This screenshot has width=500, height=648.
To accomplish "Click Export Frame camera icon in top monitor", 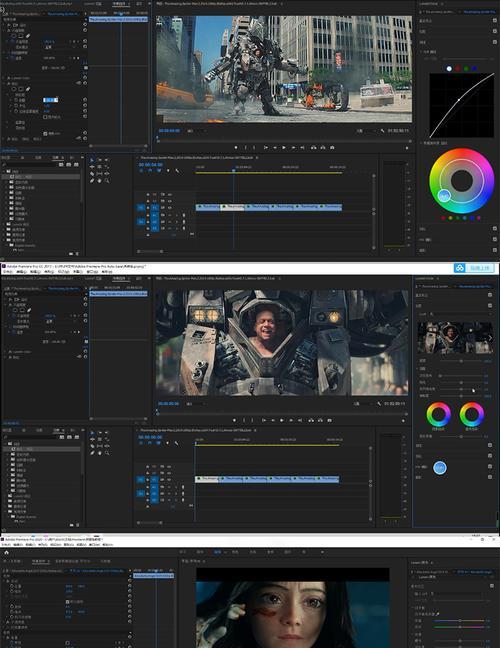I will click(332, 148).
